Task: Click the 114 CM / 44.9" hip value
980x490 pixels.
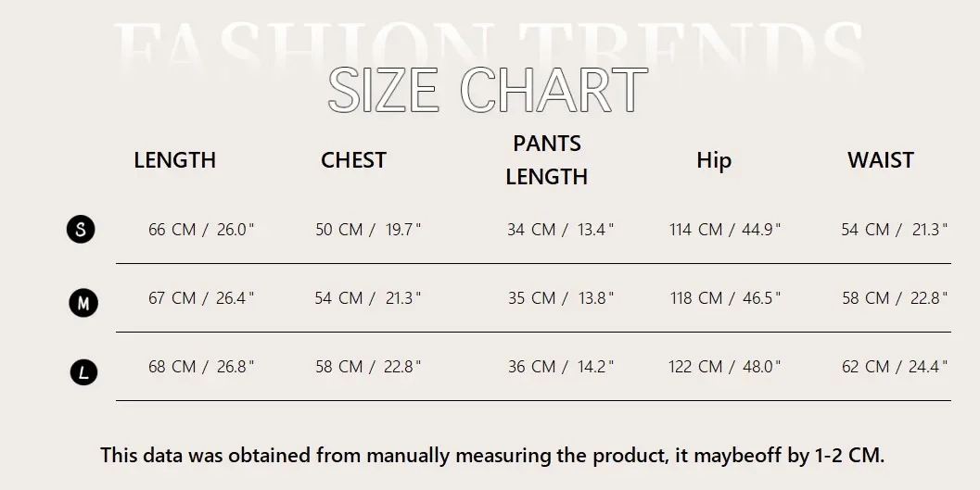Action: tap(725, 230)
